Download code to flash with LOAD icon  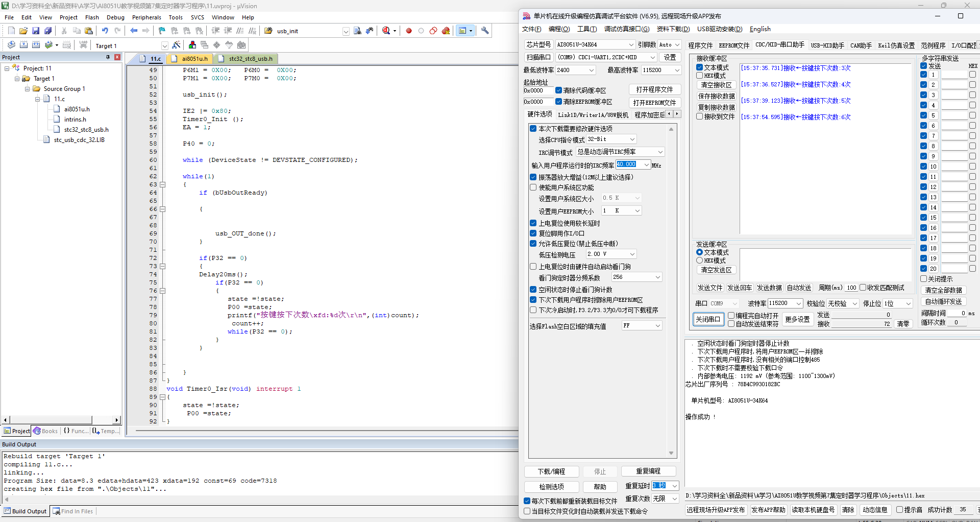point(83,45)
